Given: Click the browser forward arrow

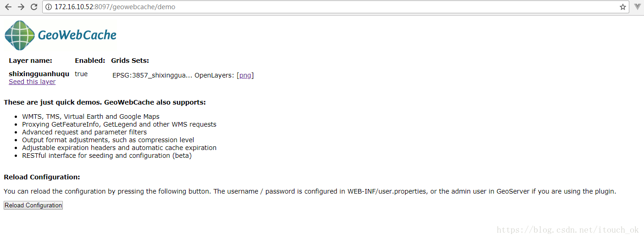Looking at the screenshot, I should click(21, 7).
